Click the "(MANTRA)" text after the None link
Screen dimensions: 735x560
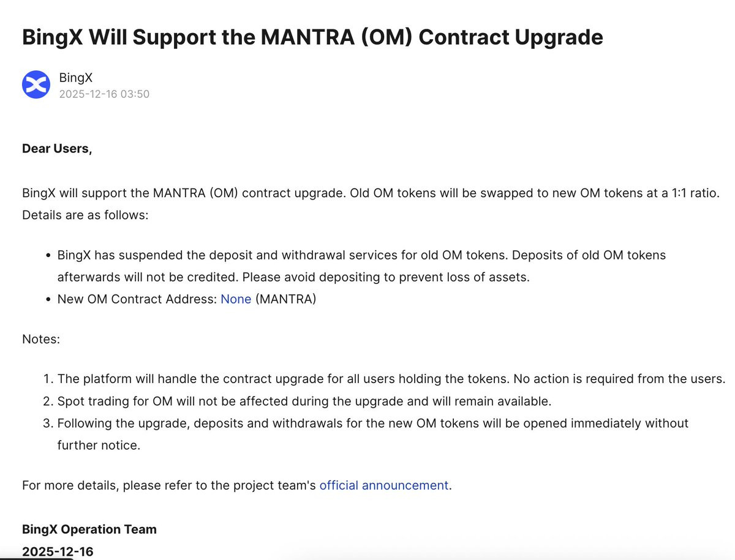click(285, 299)
